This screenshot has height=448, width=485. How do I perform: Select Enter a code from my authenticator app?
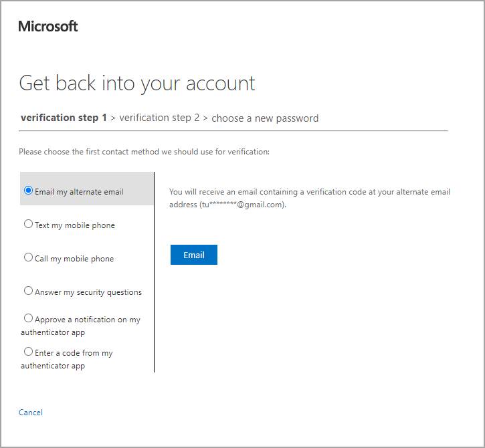28,351
